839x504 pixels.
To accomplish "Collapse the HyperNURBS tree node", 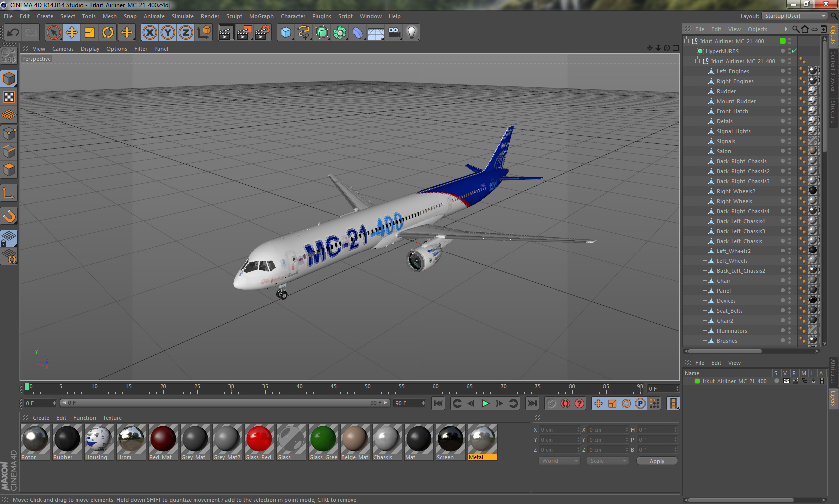I will pyautogui.click(x=692, y=51).
